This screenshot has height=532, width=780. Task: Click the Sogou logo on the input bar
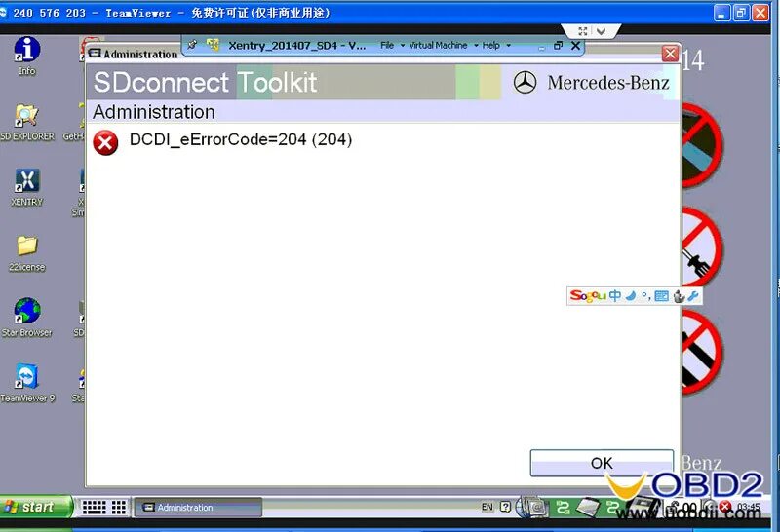click(x=588, y=296)
